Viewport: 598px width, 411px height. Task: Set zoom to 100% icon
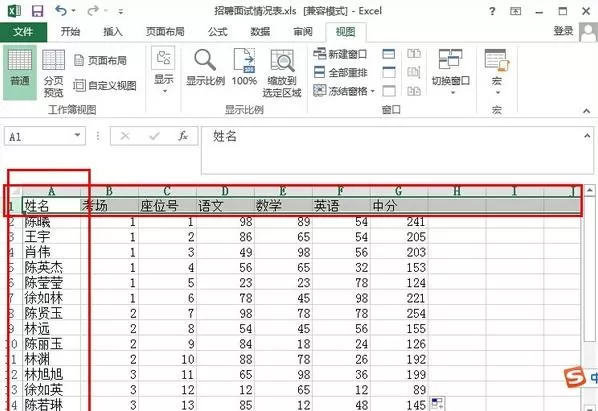tap(244, 67)
